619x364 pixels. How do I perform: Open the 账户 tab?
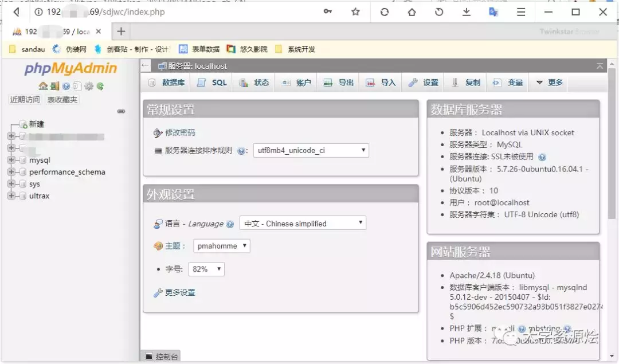coord(296,83)
